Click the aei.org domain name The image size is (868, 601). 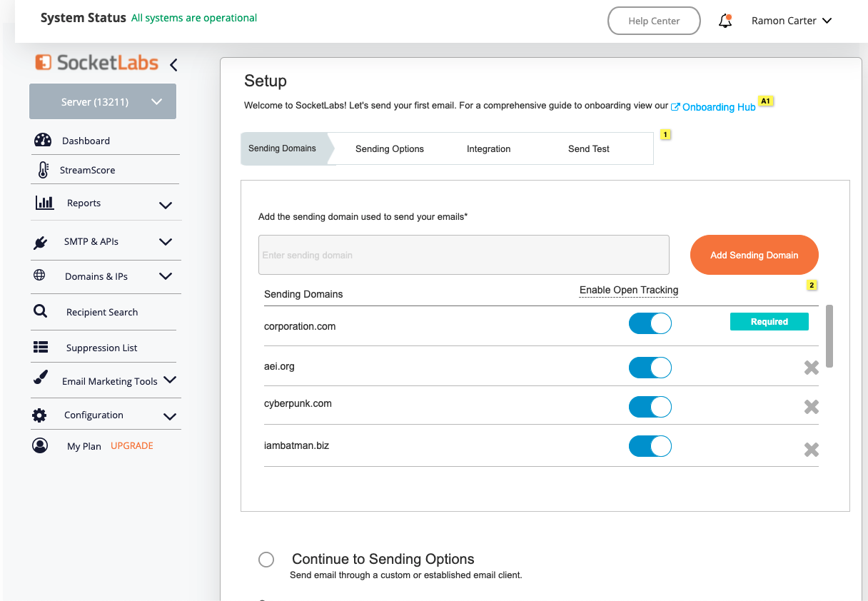pyautogui.click(x=279, y=366)
